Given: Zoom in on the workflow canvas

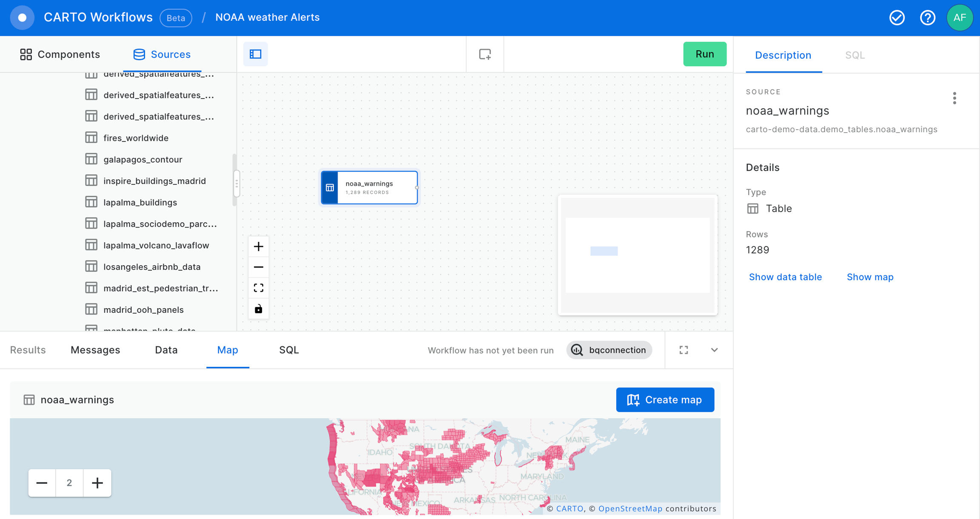Looking at the screenshot, I should click(x=258, y=247).
